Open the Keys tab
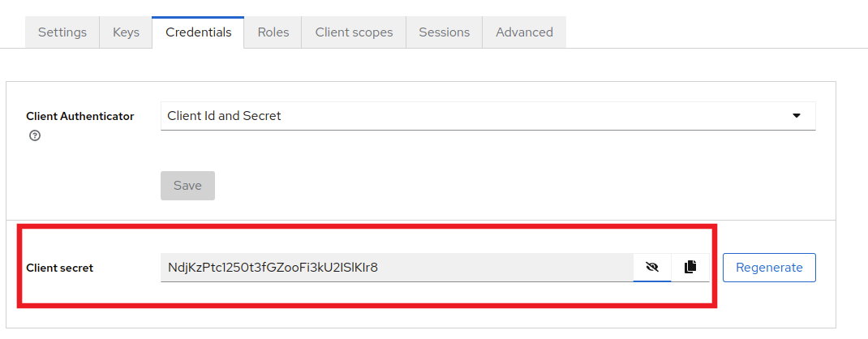This screenshot has width=868, height=339. pyautogui.click(x=126, y=32)
